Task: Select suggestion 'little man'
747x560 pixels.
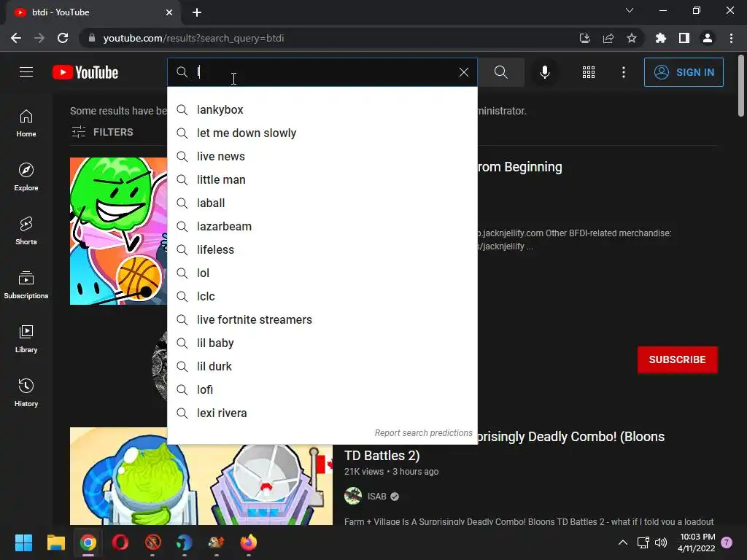Action: pyautogui.click(x=322, y=179)
